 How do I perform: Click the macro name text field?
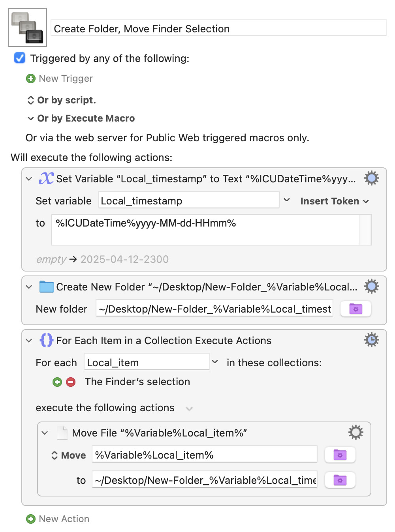pos(219,28)
